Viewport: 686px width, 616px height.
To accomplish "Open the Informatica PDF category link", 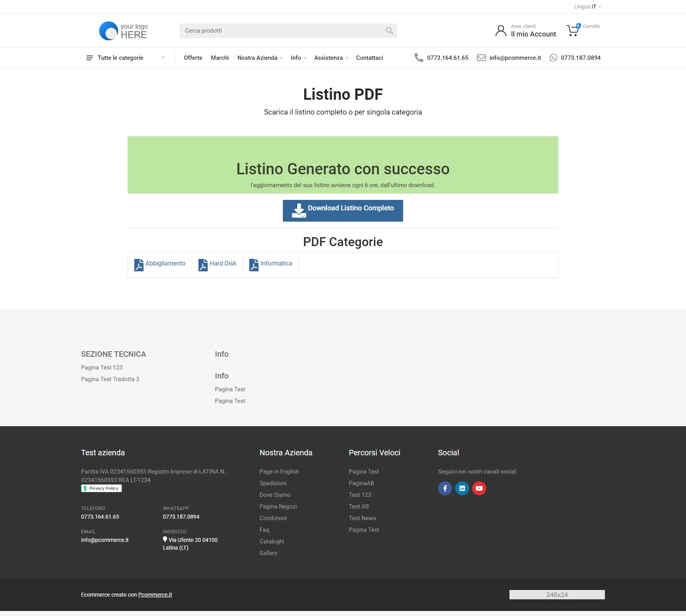I will [276, 263].
